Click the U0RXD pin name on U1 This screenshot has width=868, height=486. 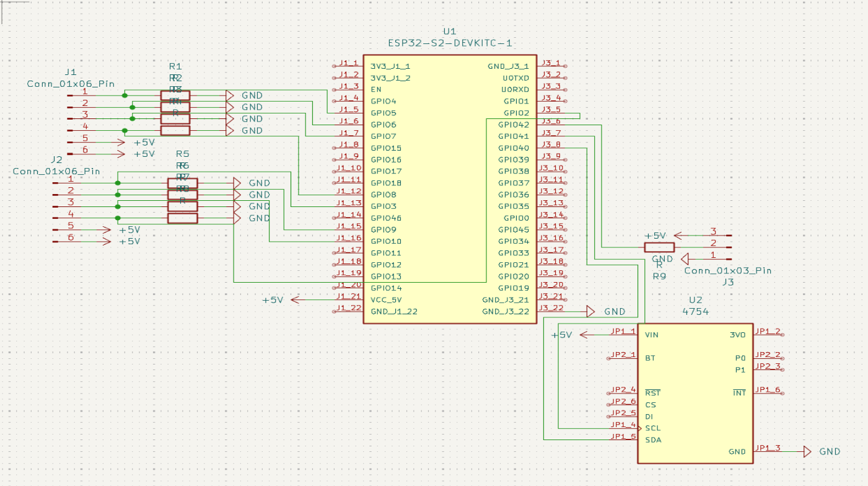coord(516,89)
